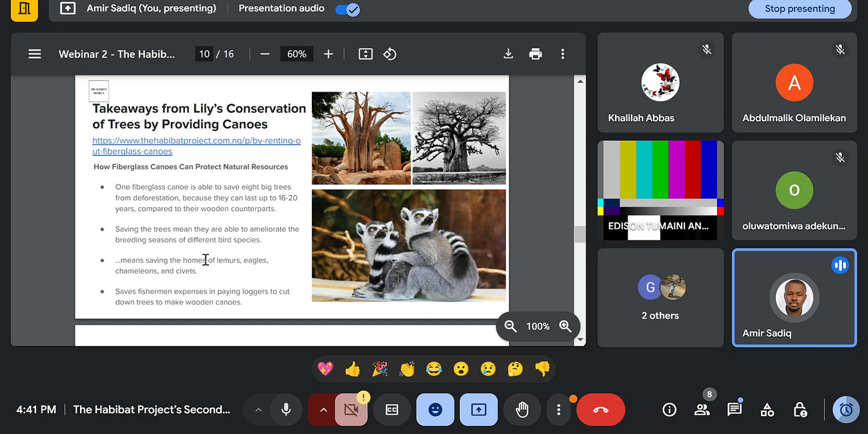Click the scrollbar up arrow in PDF viewer
Viewport: 868px width, 434px height.
580,81
